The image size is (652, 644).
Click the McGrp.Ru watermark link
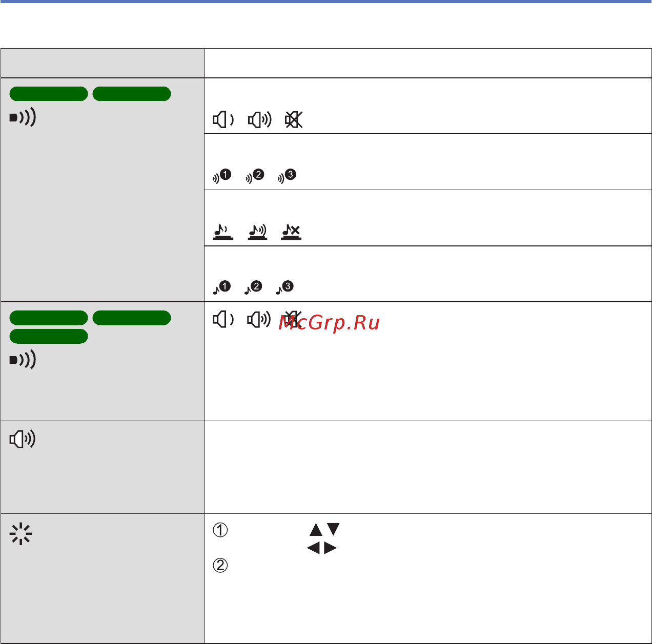click(329, 323)
